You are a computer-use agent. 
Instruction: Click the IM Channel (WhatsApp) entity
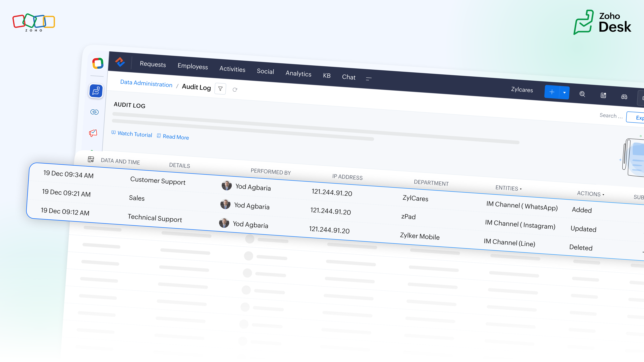pyautogui.click(x=522, y=206)
